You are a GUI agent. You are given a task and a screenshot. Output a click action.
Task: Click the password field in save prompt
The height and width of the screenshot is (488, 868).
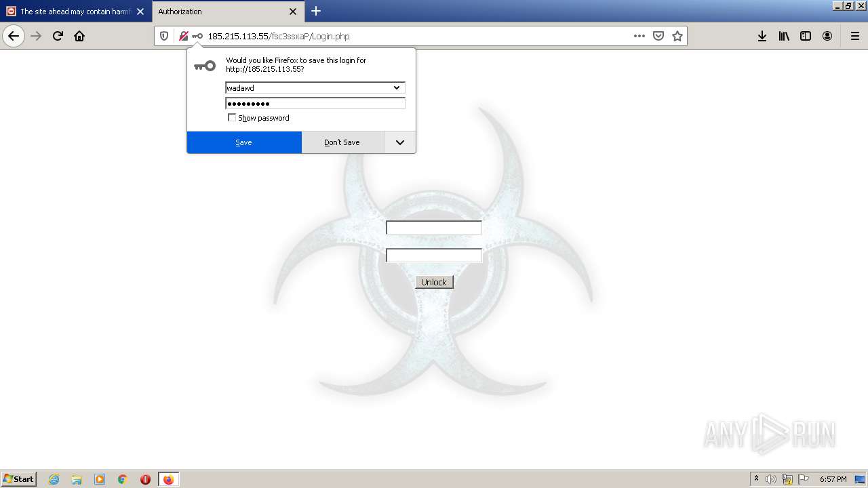(x=315, y=103)
